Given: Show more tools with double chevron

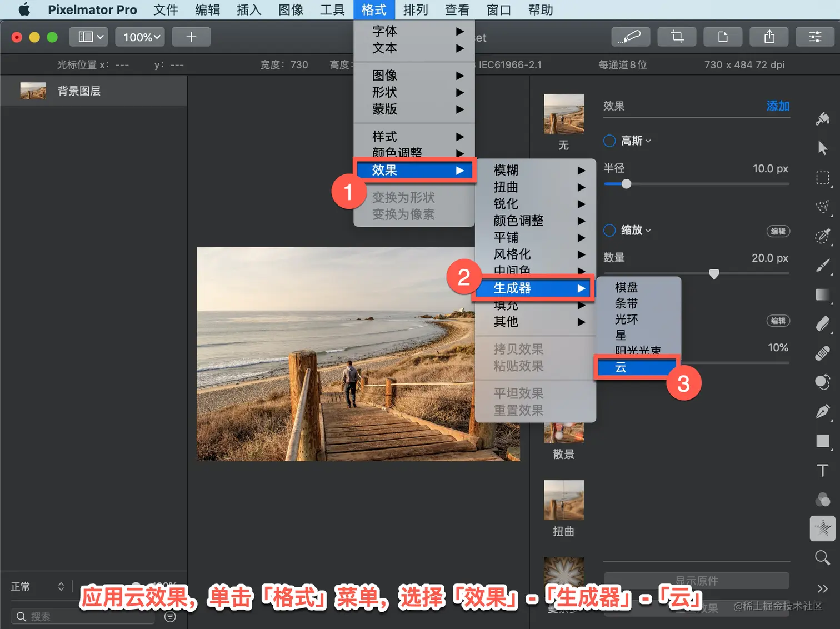Looking at the screenshot, I should point(823,588).
